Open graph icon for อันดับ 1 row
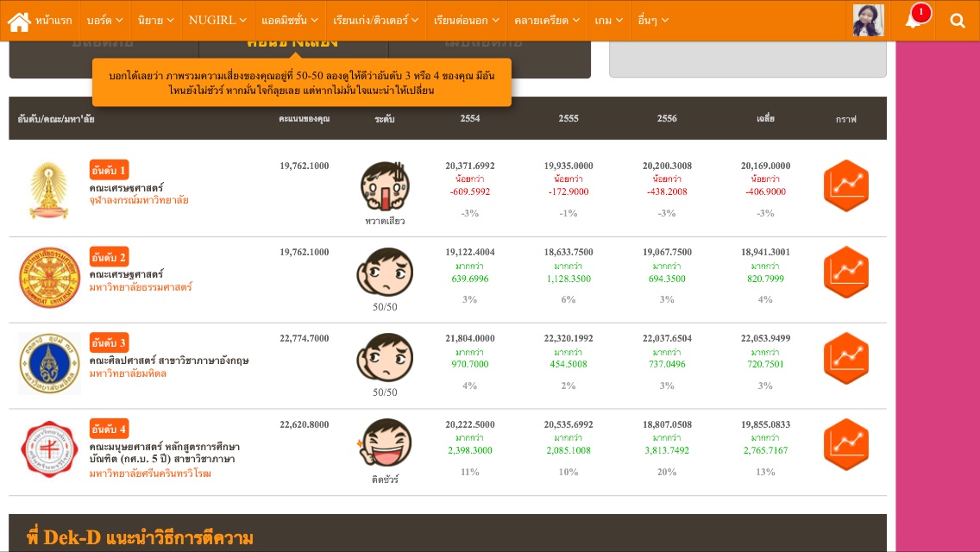980x552 pixels. pos(846,185)
